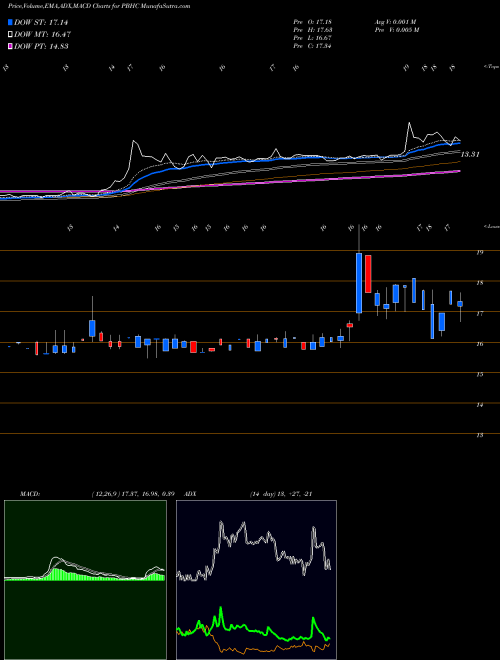The width and height of the screenshot is (500, 660).
Task: Click the ADX '(14 day) 18, +27, -21' values
Action: (x=281, y=494)
